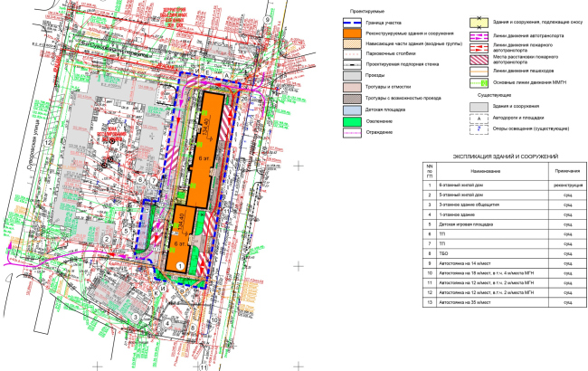This screenshot has width=588, height=371.
Task: Click the circled number 6 marker on the plan
Action: [x=140, y=180]
